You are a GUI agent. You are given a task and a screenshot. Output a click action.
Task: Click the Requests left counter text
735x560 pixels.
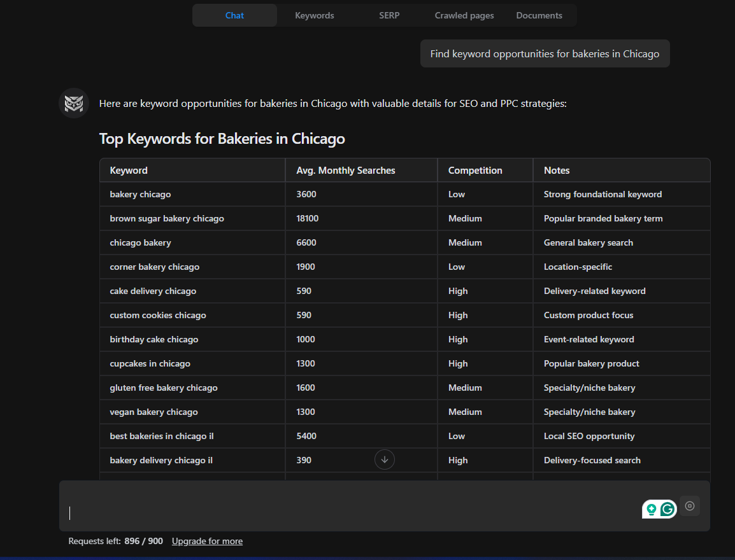pos(111,541)
